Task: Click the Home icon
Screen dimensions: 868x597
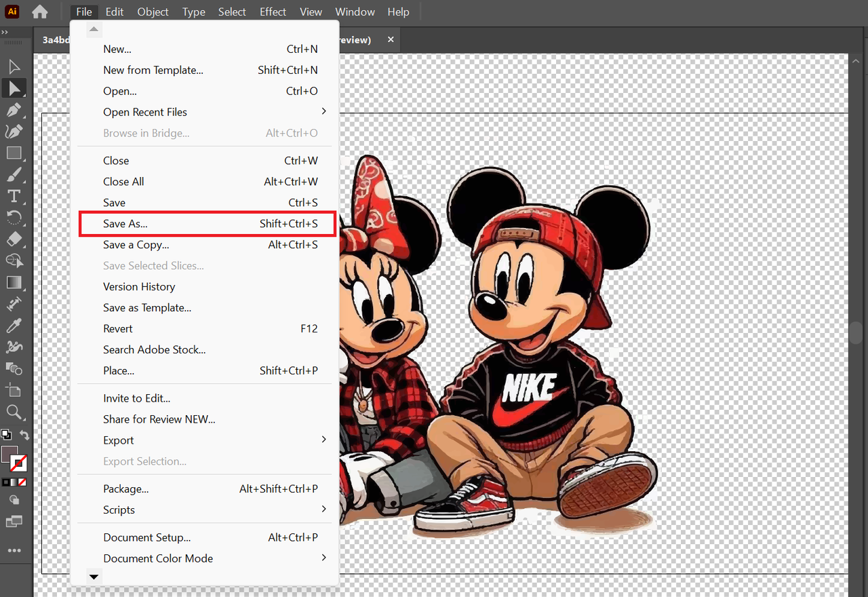Action: tap(40, 12)
